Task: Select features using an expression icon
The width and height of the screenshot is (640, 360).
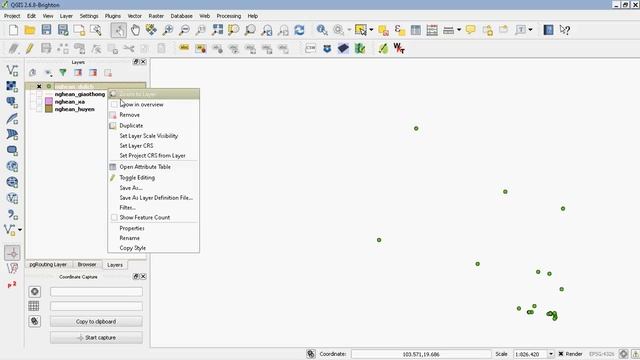Action: [400, 30]
